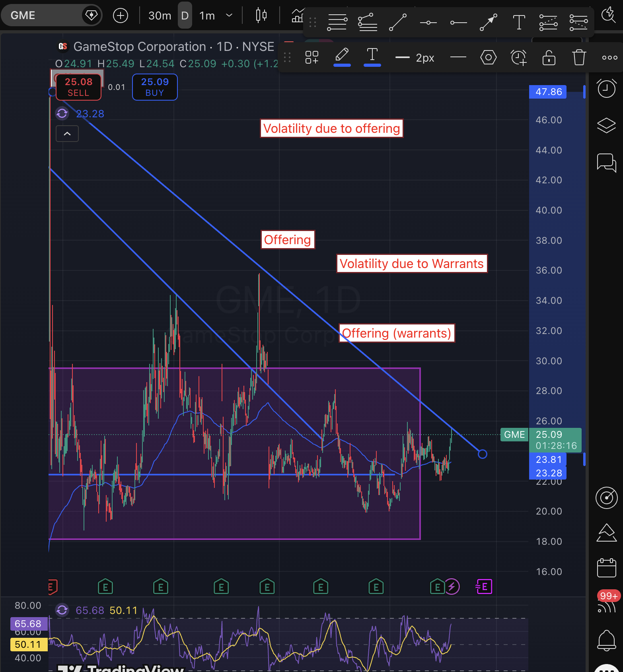
Task: Open the news feed with 99+ badge
Action: [607, 602]
